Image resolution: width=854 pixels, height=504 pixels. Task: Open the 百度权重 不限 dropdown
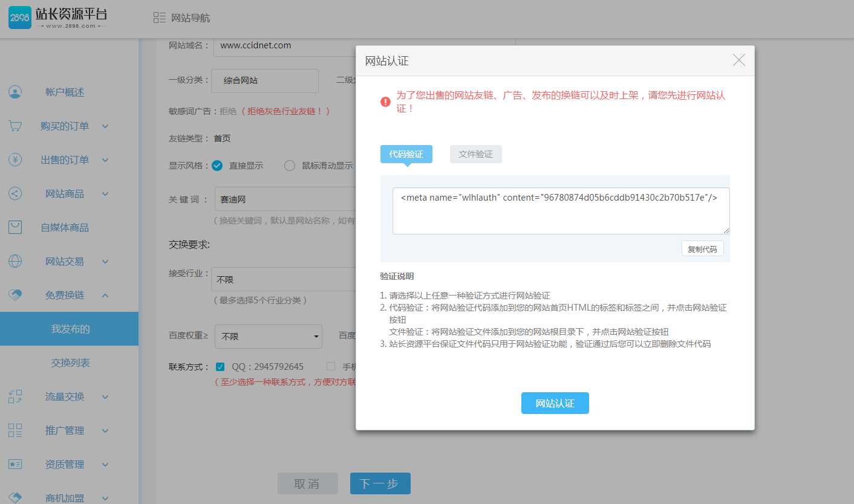coord(269,337)
